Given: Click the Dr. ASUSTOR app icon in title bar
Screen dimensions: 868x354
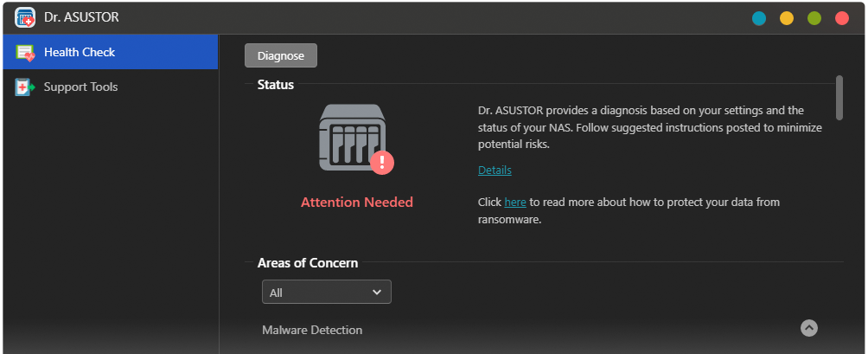Looking at the screenshot, I should [x=24, y=17].
